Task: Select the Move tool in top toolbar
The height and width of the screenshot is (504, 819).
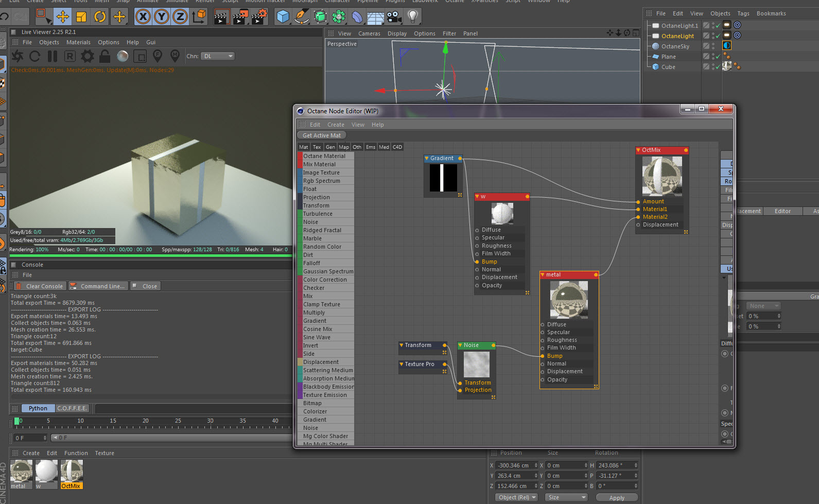Action: coord(62,16)
